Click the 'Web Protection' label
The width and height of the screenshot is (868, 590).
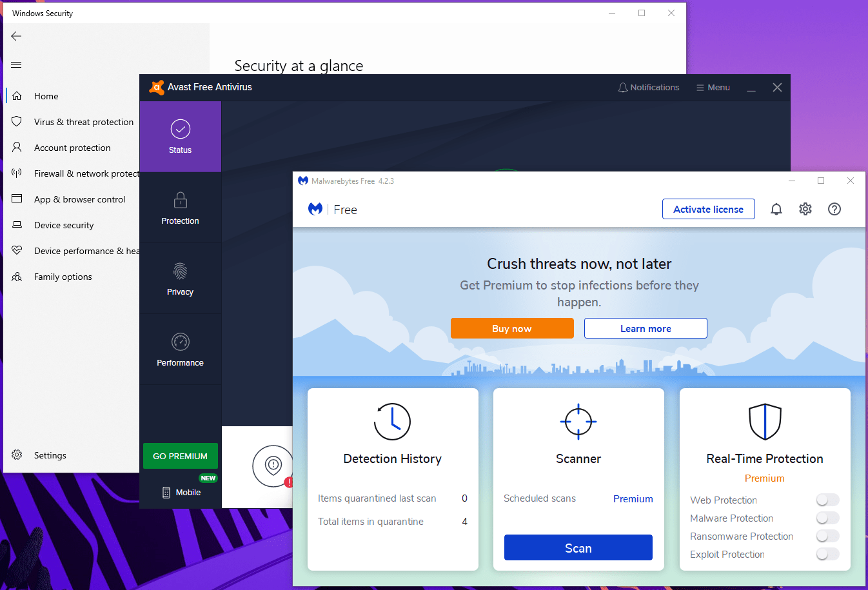[724, 500]
